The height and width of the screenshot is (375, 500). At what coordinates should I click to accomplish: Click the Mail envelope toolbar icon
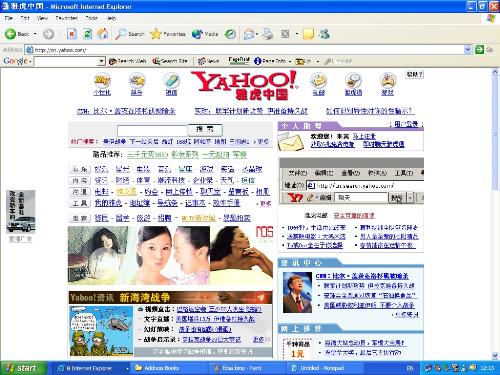point(249,34)
